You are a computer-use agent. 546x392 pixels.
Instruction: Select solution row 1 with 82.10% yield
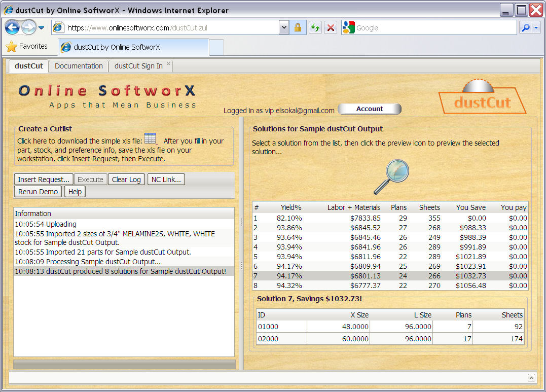tap(390, 218)
